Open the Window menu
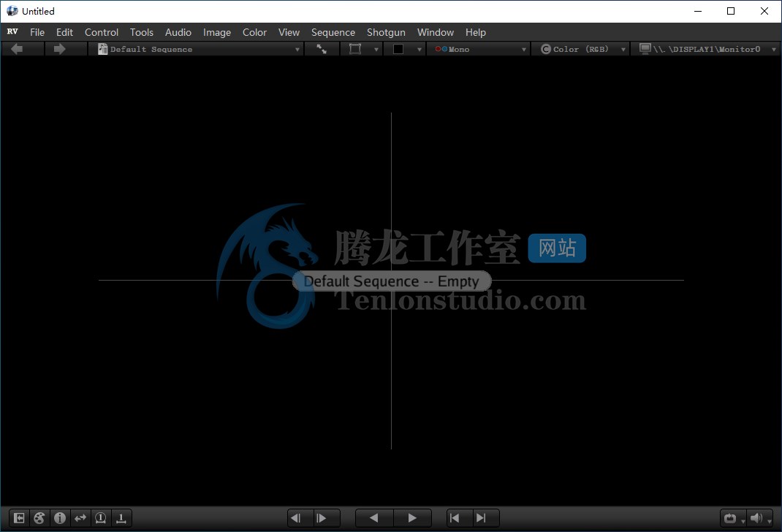 pyautogui.click(x=436, y=32)
